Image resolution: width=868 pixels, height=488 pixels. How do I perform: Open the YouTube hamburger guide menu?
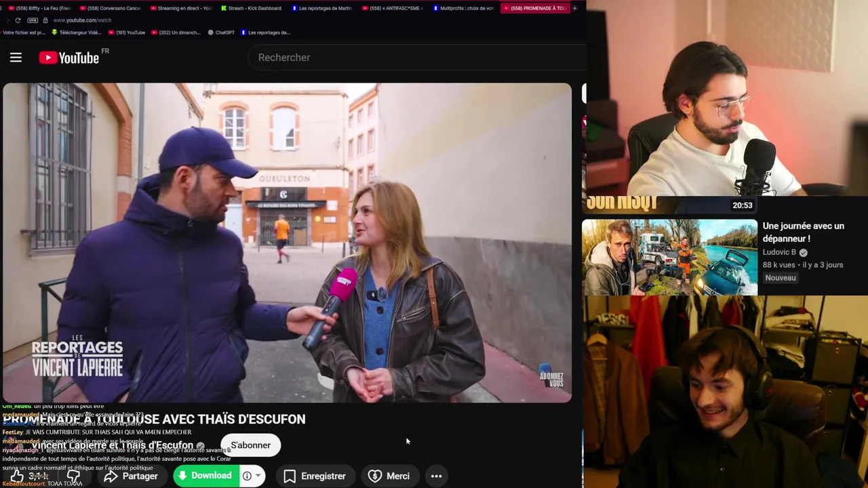16,58
